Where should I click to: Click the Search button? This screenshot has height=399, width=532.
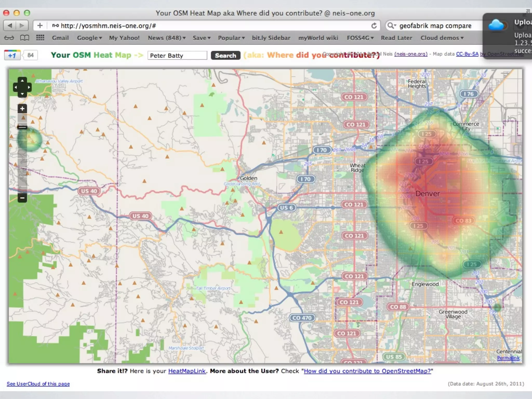coord(225,55)
